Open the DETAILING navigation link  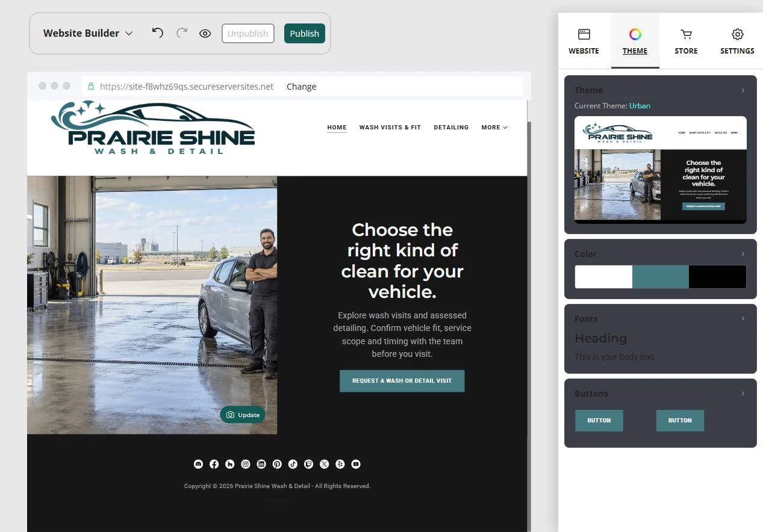point(451,128)
